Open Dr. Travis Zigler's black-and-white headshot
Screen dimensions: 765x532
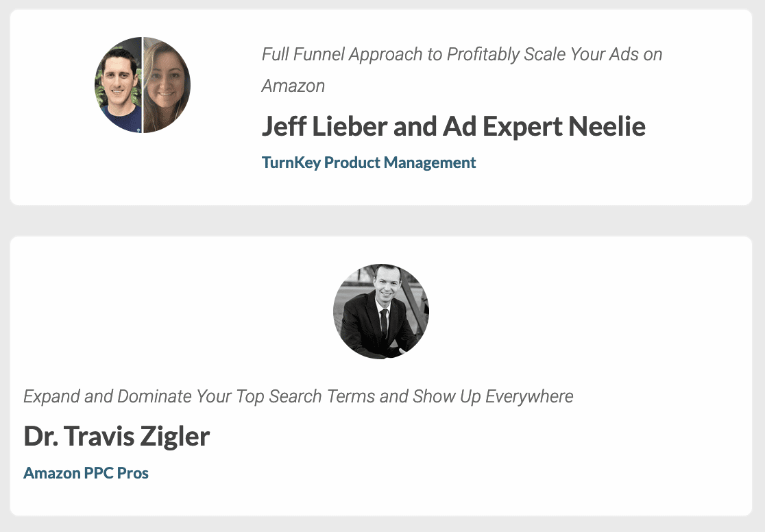click(381, 312)
